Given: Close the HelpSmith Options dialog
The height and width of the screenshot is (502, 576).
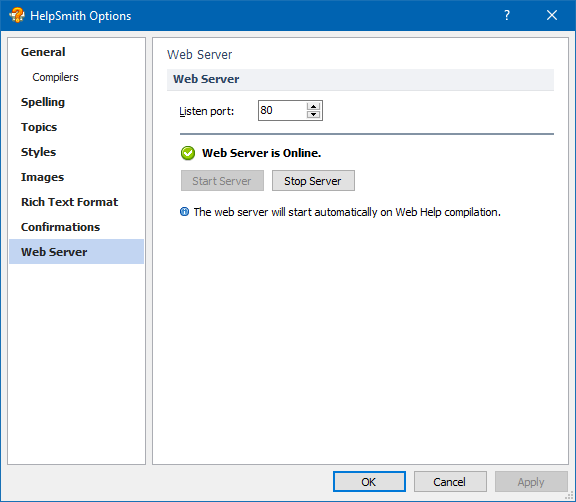Looking at the screenshot, I should tap(552, 15).
